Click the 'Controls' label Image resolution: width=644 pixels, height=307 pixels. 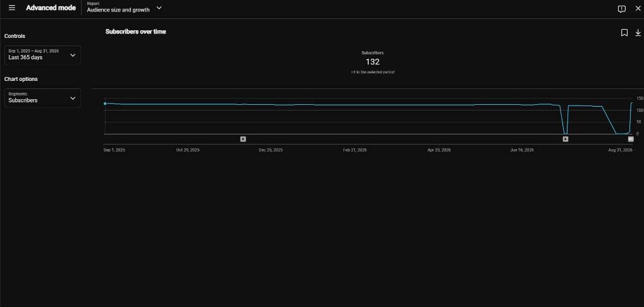point(15,36)
